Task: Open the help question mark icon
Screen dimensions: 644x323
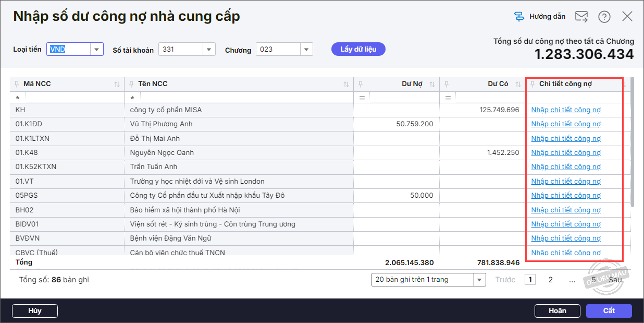Action: pos(604,17)
